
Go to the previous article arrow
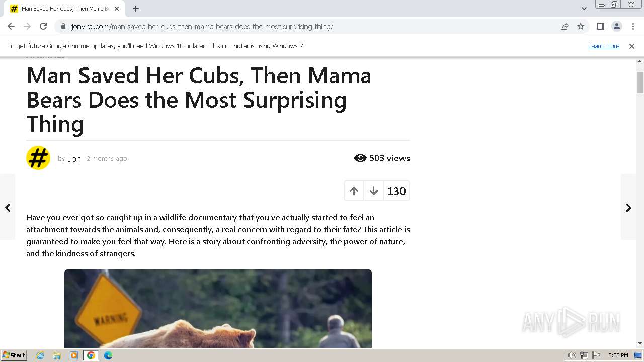8,207
